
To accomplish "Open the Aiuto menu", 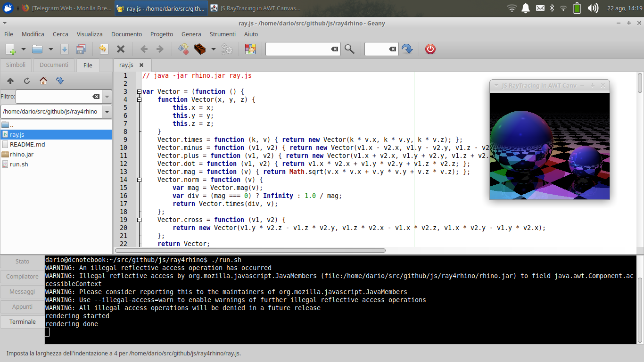I will 251,34.
